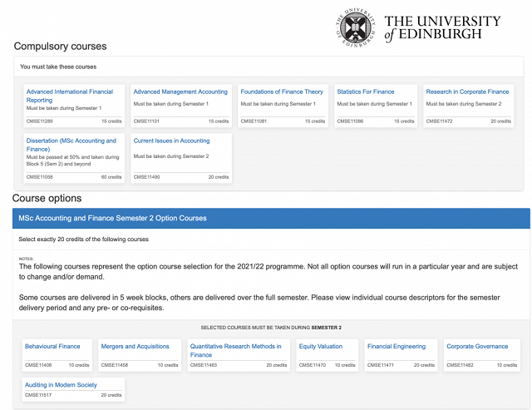Open Quantitative Research Methods in Finance
The height and width of the screenshot is (410, 532).
(235, 350)
